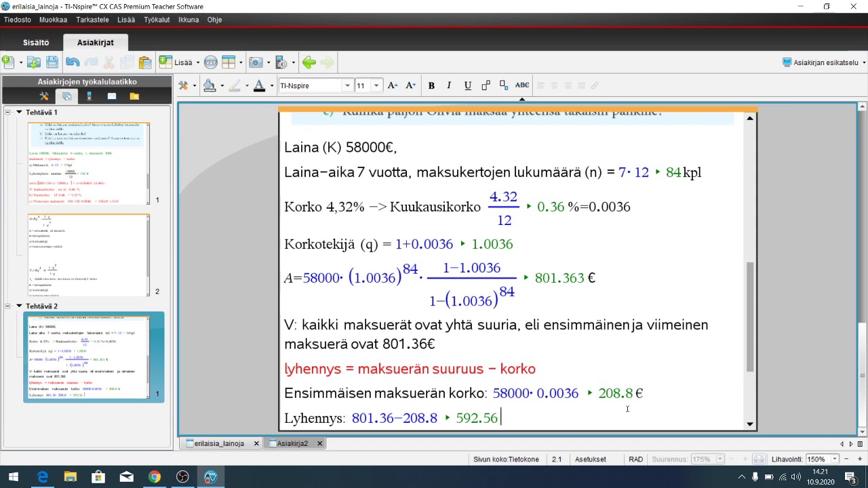Open File Explorer from taskbar
Screen dimensions: 868x488
click(x=71, y=477)
